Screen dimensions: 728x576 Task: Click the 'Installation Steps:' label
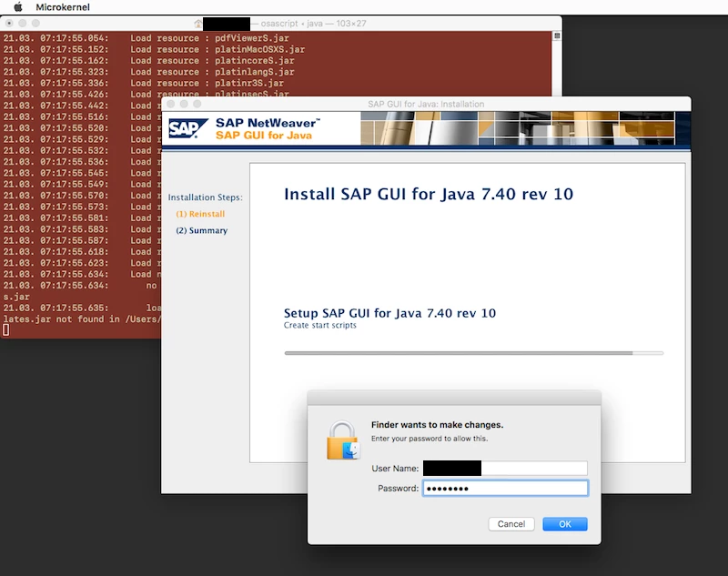[x=206, y=197]
